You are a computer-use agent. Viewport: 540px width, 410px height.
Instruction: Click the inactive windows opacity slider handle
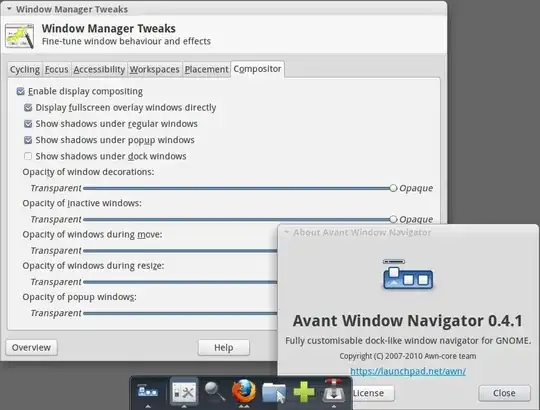coord(393,219)
